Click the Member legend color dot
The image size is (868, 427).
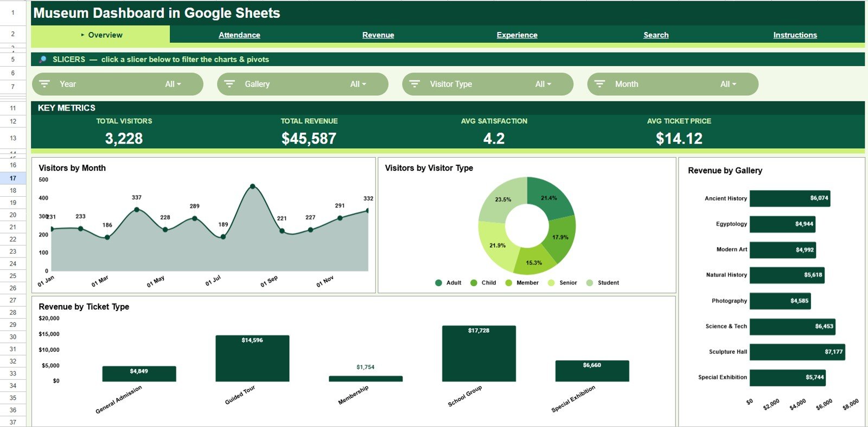tap(508, 283)
